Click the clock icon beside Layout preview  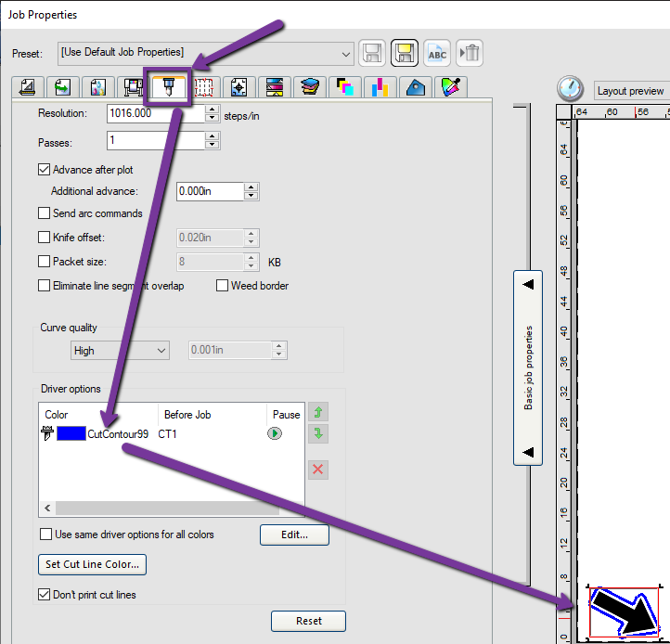(569, 89)
